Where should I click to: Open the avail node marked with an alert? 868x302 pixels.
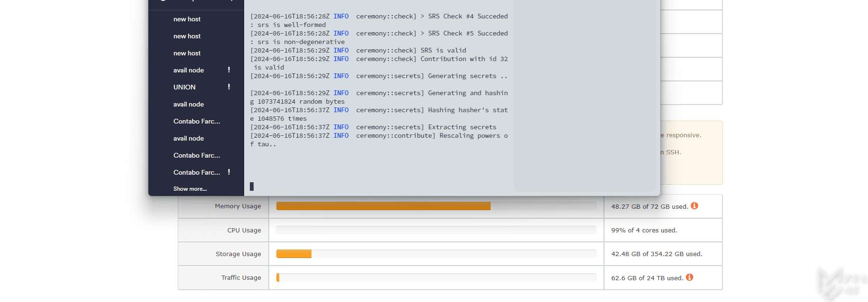tap(188, 70)
